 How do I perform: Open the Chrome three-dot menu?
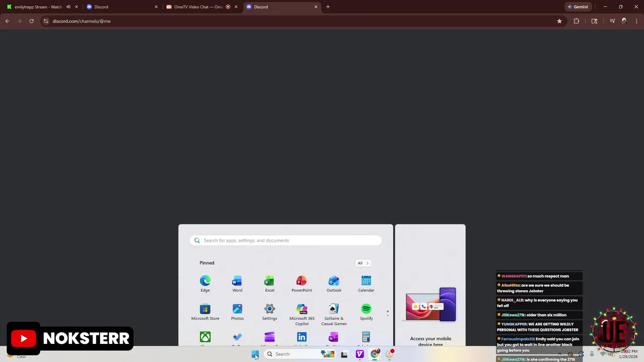(x=637, y=21)
